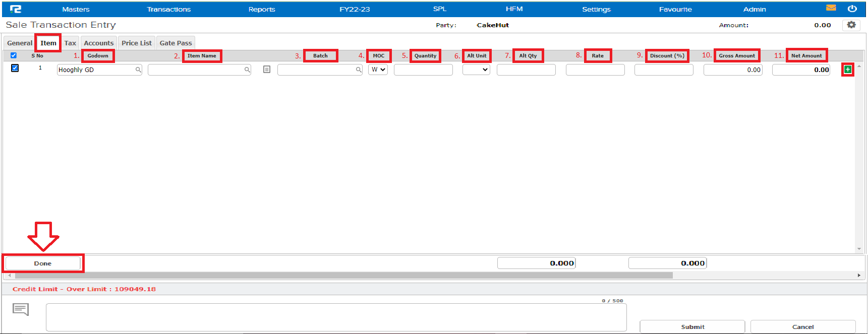Open the item details list icon

coord(267,70)
